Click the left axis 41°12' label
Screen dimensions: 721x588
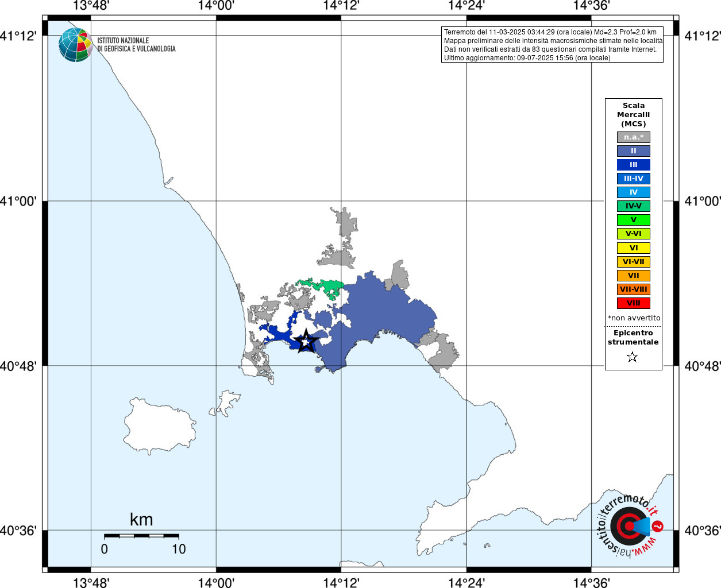(18, 36)
